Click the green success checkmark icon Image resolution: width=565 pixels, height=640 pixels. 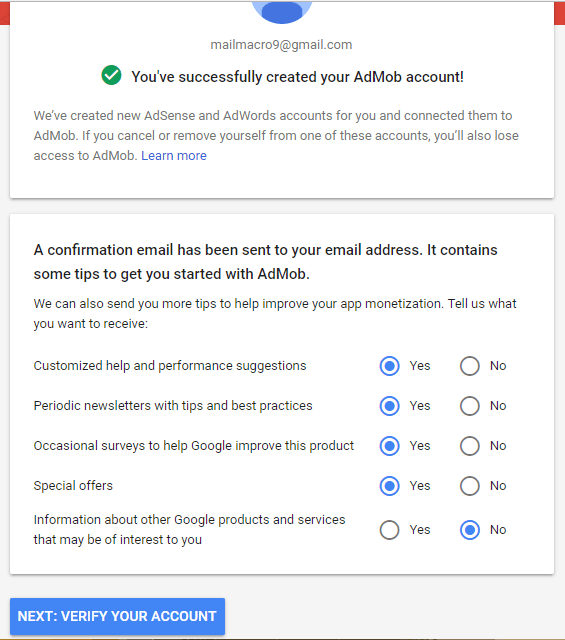pyautogui.click(x=111, y=75)
